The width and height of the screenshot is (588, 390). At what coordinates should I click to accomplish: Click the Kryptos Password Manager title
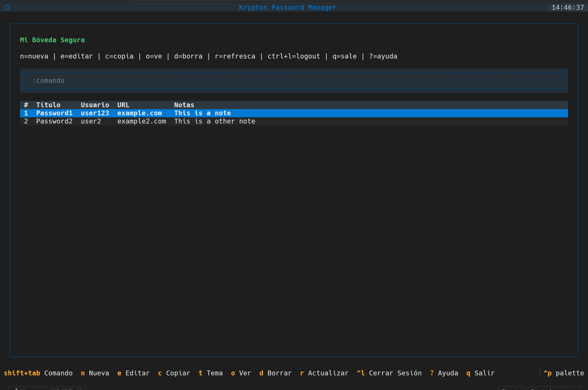[x=288, y=8]
